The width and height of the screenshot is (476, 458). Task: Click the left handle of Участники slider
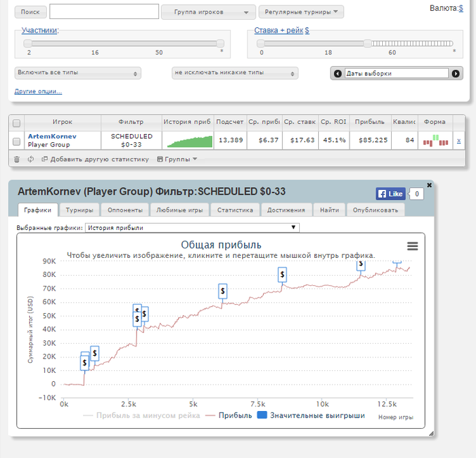28,44
